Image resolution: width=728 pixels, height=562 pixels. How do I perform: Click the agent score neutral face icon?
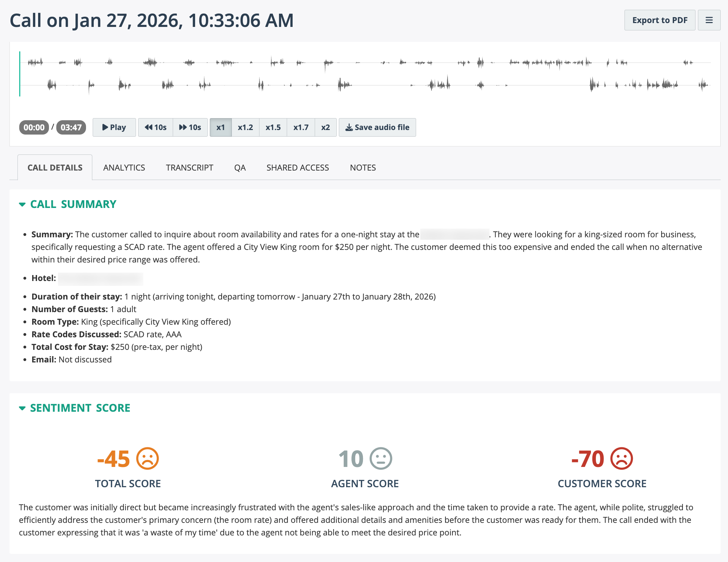[x=381, y=458]
